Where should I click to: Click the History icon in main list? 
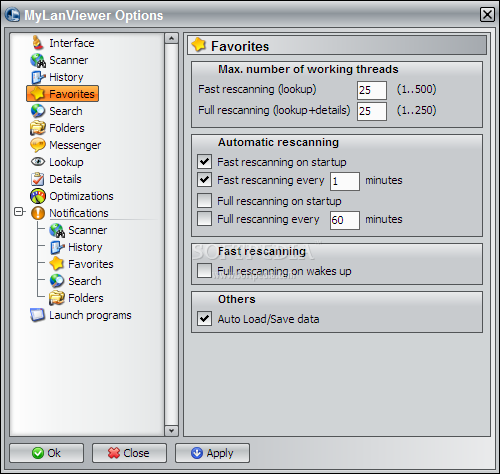tap(38, 77)
